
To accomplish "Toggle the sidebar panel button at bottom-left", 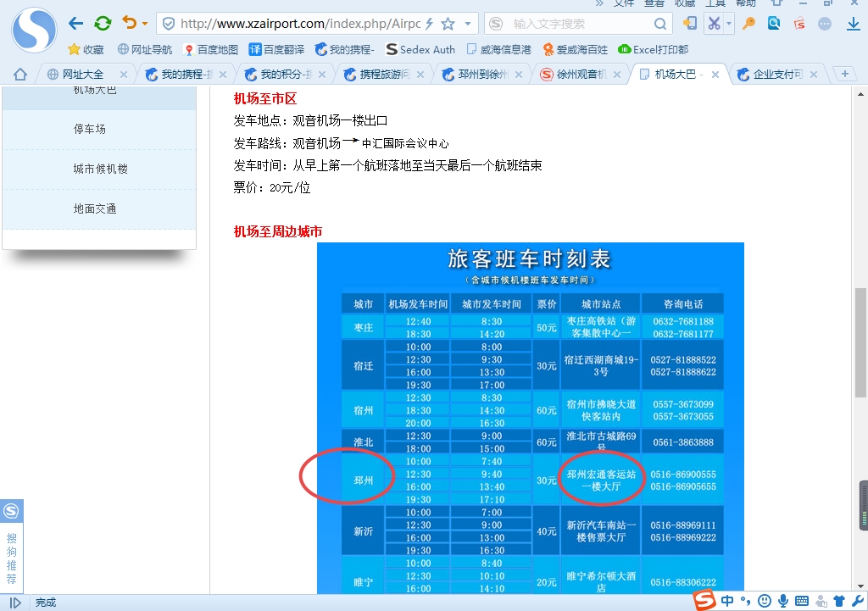I will tap(14, 603).
